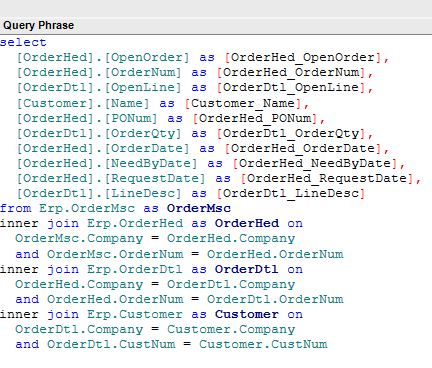The image size is (432, 368).
Task: Click the line aliased [OrderDtl_OrderQty]
Action: pos(195,134)
